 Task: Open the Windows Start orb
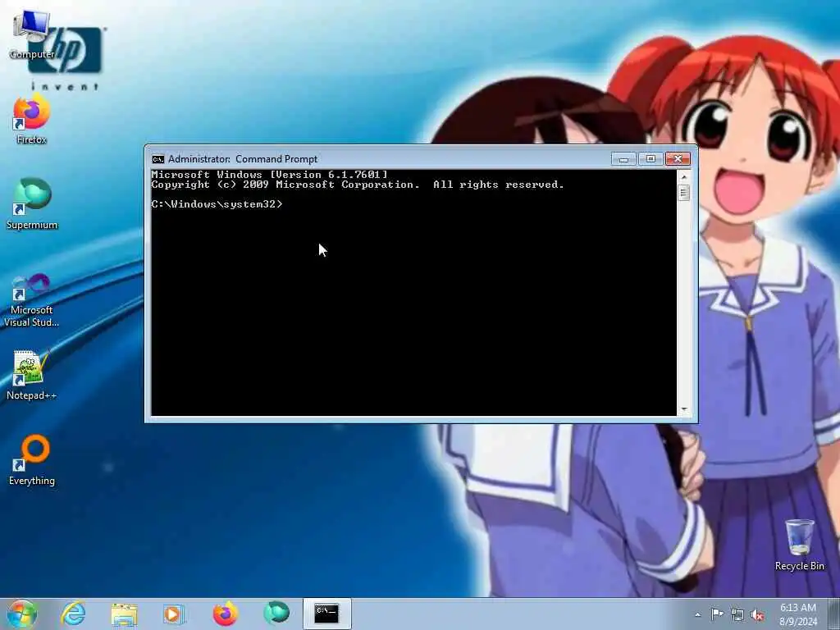point(22,614)
